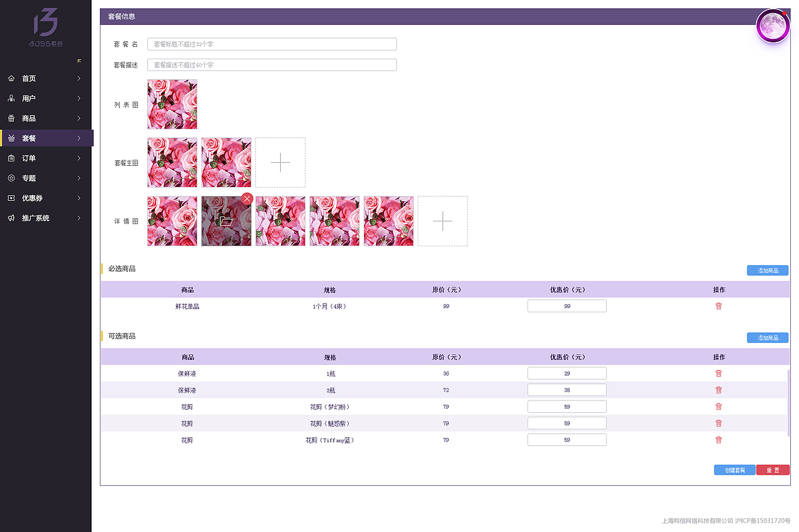Expand the 推广系统 menu chevron
The width and height of the screenshot is (799, 532).
[x=79, y=218]
